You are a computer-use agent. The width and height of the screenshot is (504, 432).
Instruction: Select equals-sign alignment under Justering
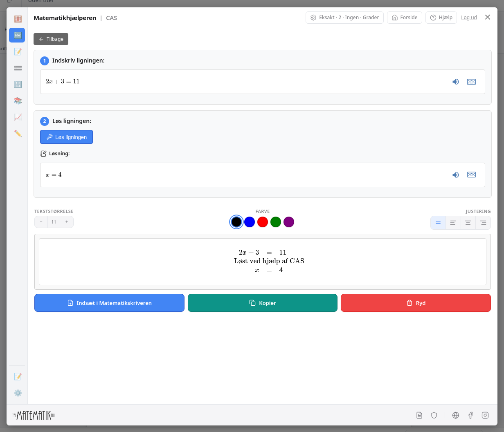tap(438, 223)
